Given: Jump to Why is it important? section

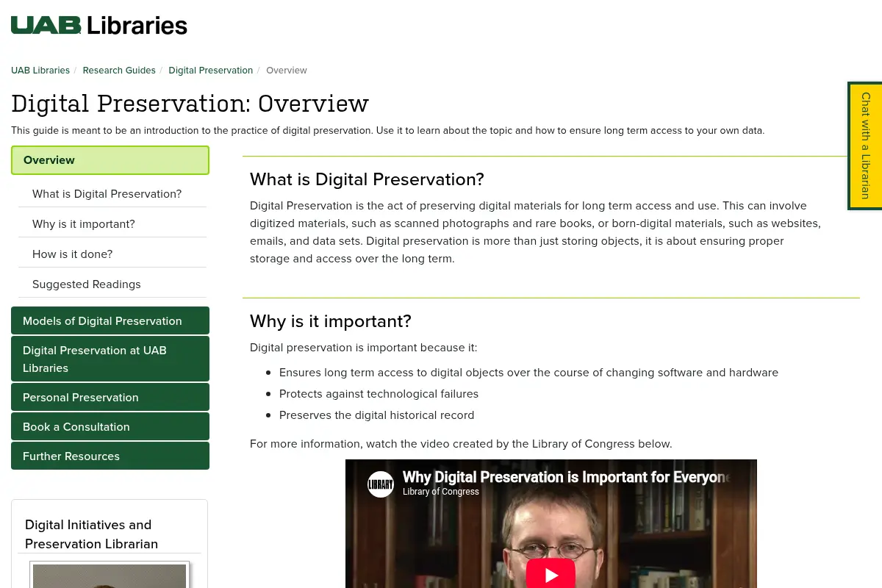Looking at the screenshot, I should [112, 224].
